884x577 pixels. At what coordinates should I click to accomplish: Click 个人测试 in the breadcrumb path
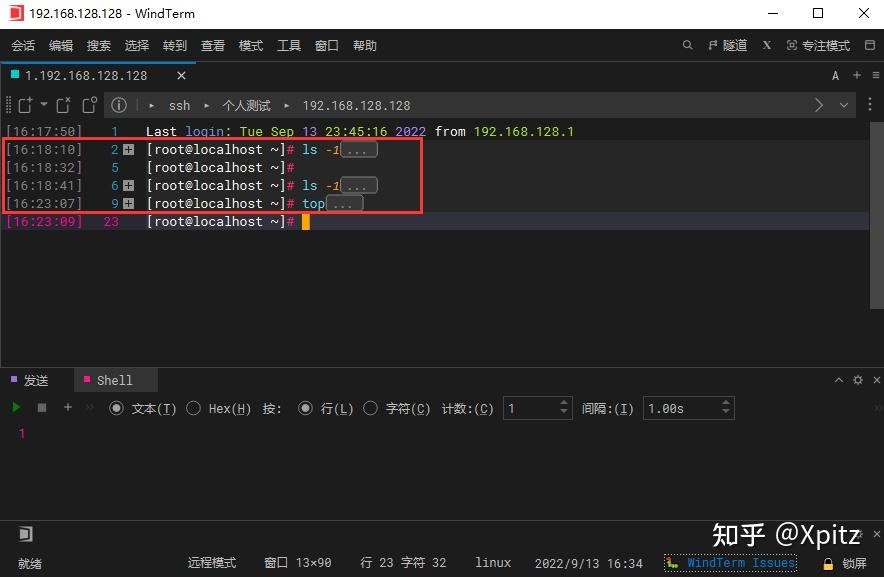(249, 105)
